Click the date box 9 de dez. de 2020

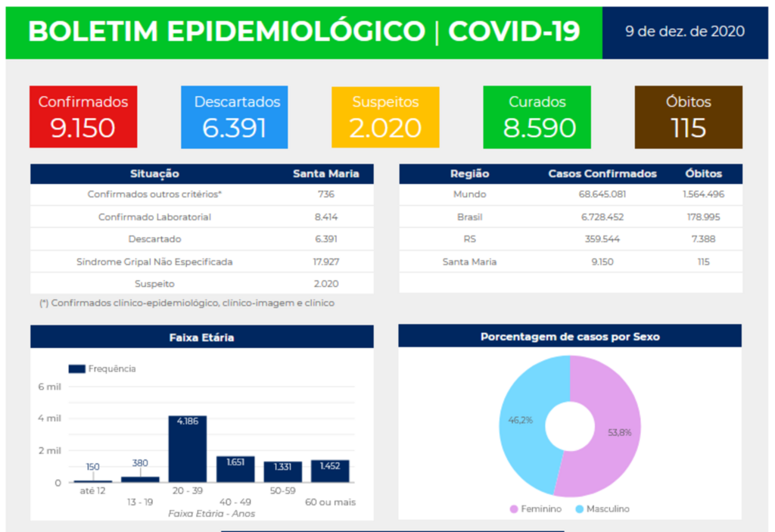coord(685,32)
